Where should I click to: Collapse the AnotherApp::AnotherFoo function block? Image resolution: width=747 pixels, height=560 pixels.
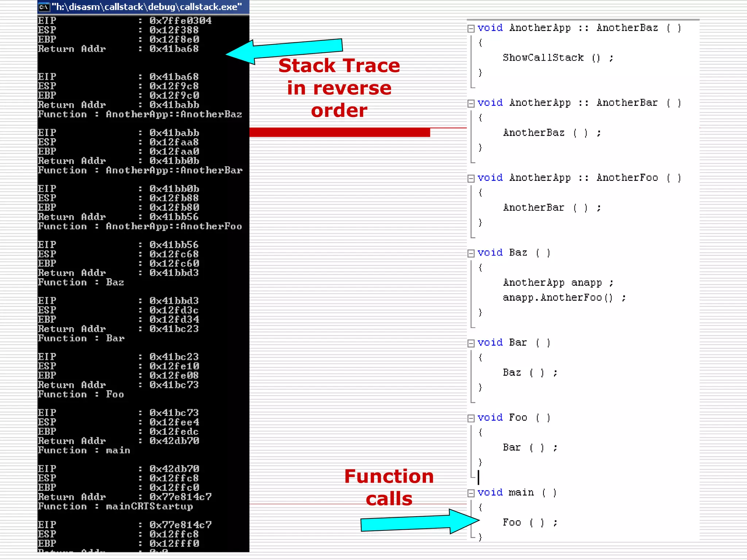click(x=471, y=179)
